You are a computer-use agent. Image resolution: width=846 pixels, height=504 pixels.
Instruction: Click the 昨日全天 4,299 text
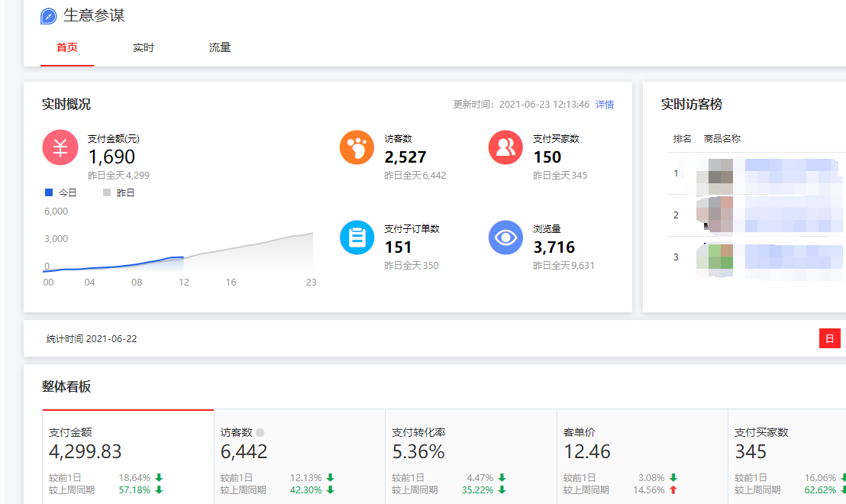[118, 176]
